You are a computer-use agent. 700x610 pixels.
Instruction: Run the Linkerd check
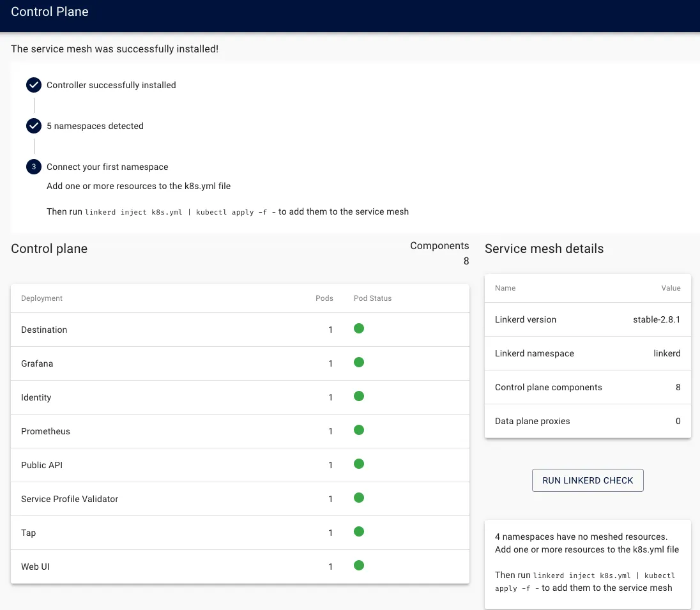click(x=588, y=480)
